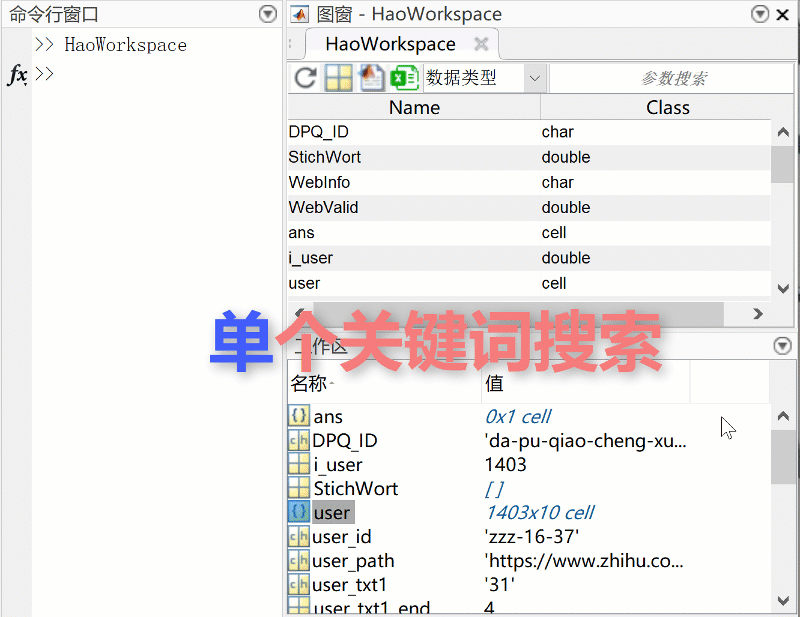
Task: Click the 1403x10 cell value
Action: pyautogui.click(x=540, y=512)
